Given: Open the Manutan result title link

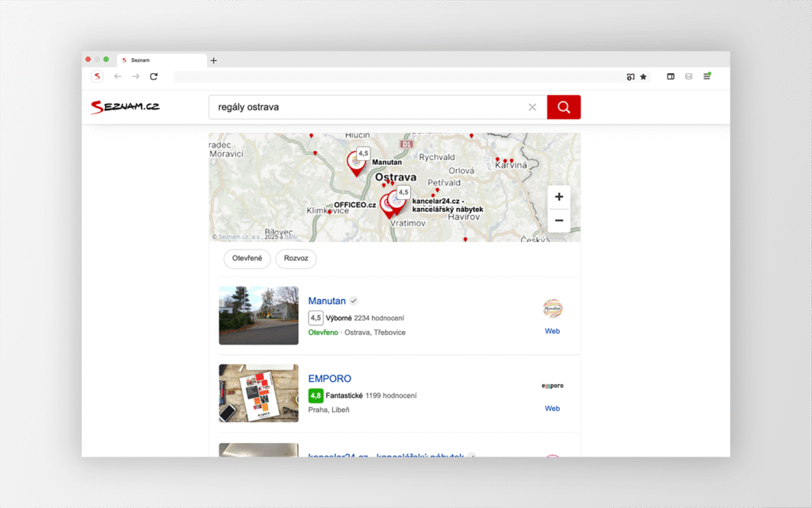Looking at the screenshot, I should [x=327, y=301].
